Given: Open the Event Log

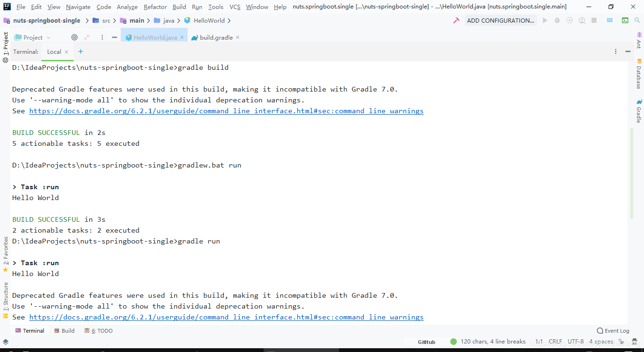Looking at the screenshot, I should [x=613, y=330].
